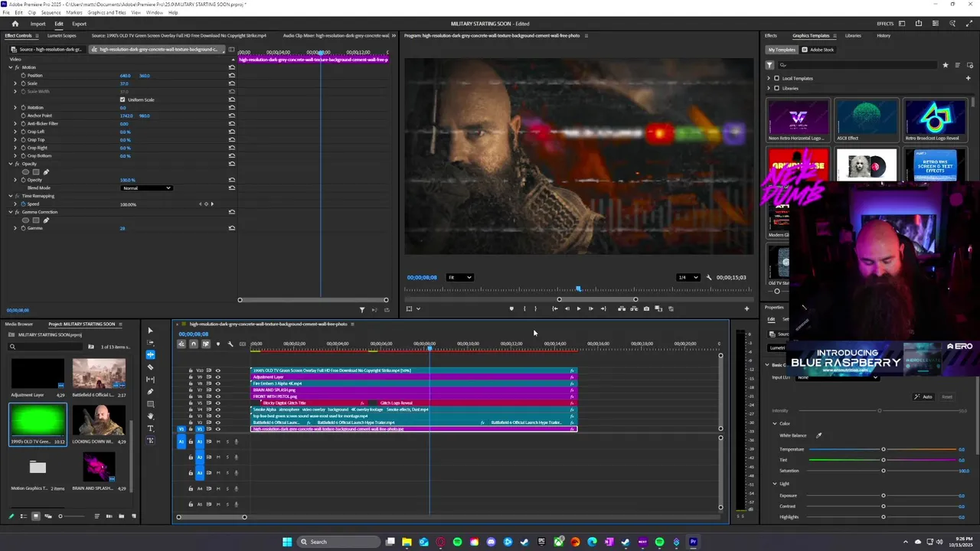Toggle V5 track output eye
Screen dimensions: 980x551
click(x=218, y=403)
